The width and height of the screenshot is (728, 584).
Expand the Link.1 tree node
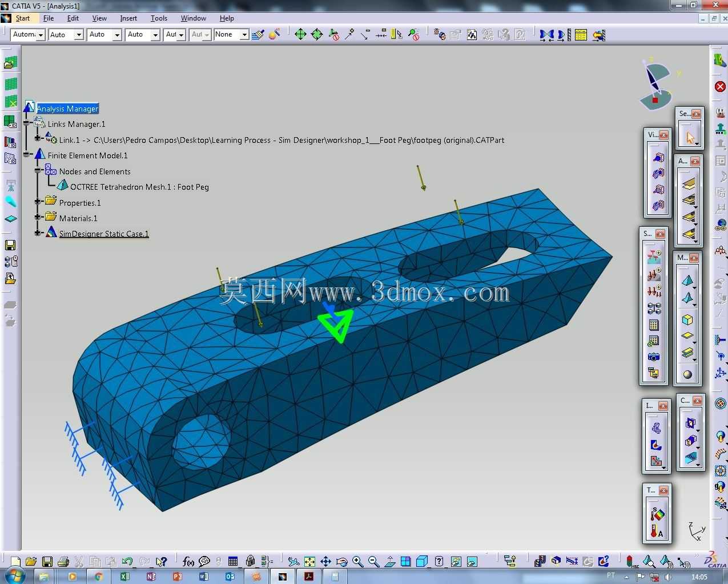pyautogui.click(x=38, y=138)
